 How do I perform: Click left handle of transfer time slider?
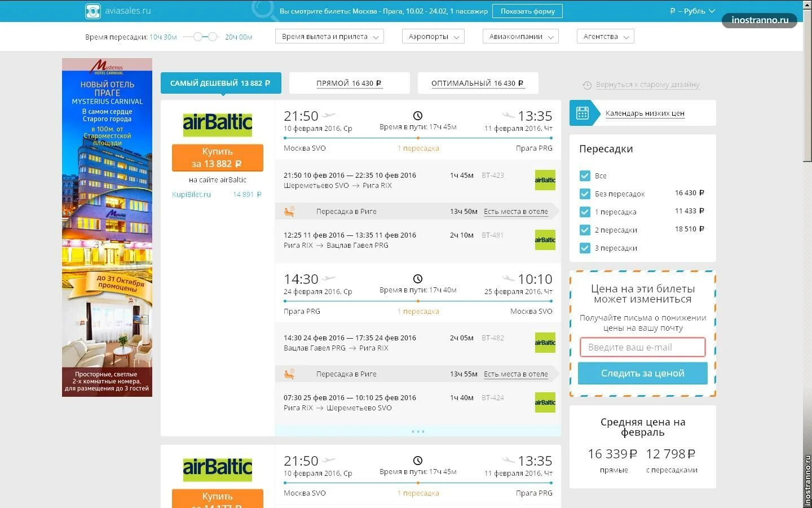[197, 37]
